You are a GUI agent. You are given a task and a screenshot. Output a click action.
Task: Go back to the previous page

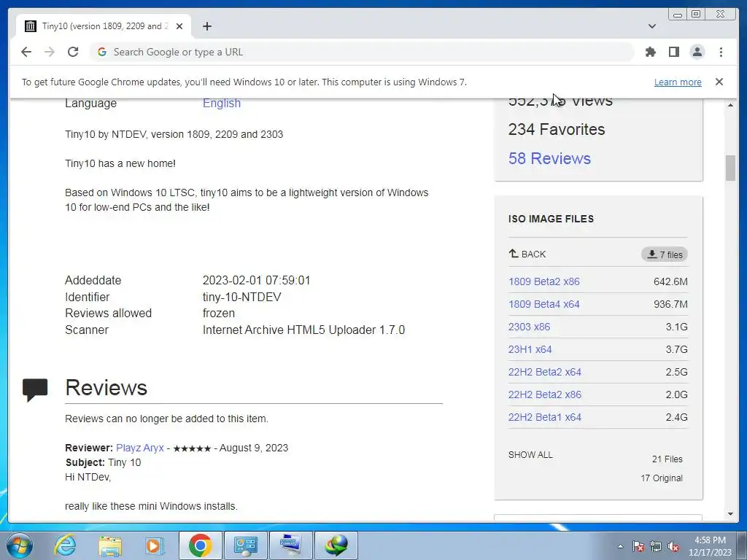[x=26, y=52]
